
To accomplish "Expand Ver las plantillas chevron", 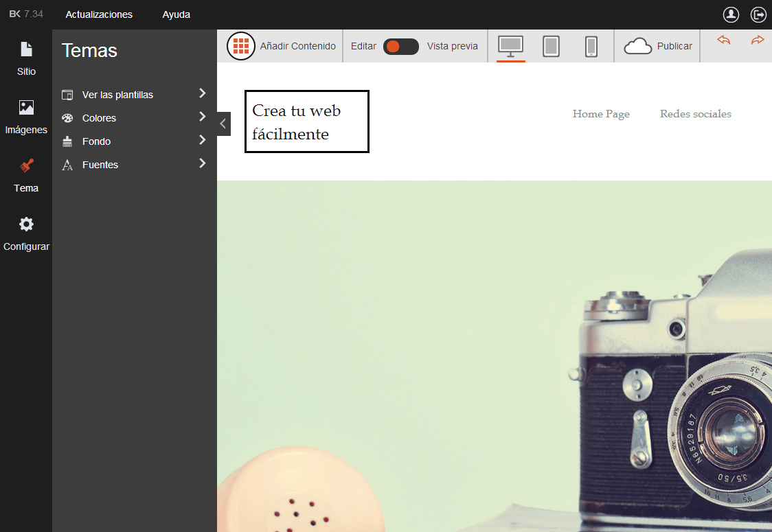I will 203,93.
